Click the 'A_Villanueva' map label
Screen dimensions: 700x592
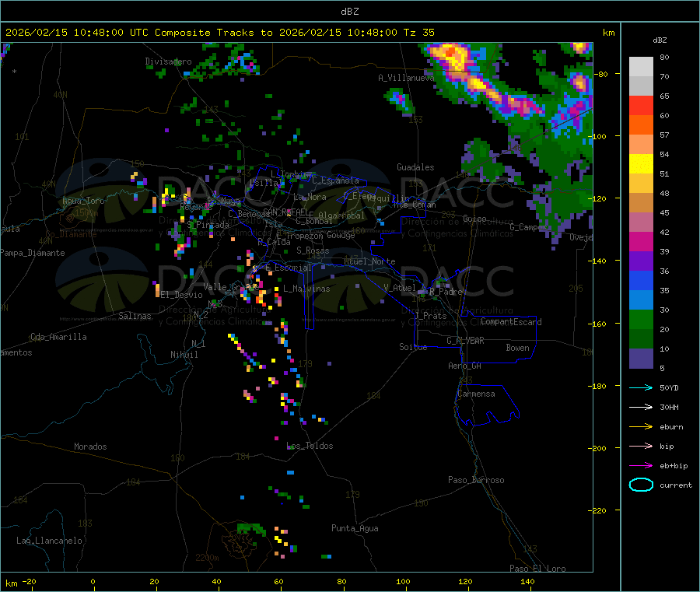[x=406, y=78]
